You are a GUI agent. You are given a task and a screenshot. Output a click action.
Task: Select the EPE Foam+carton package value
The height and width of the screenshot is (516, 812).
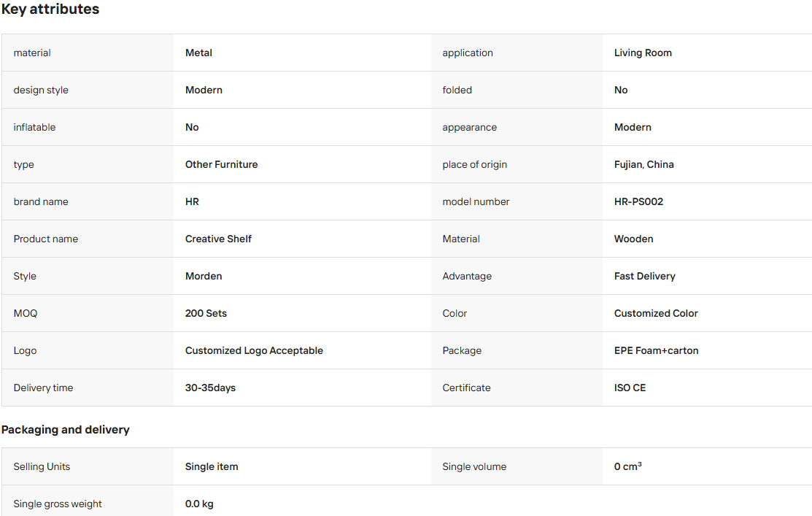click(656, 351)
